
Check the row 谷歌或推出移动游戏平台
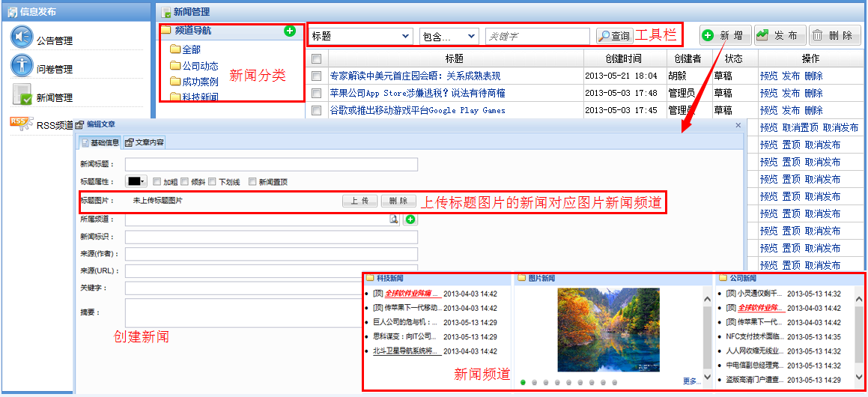coord(317,110)
